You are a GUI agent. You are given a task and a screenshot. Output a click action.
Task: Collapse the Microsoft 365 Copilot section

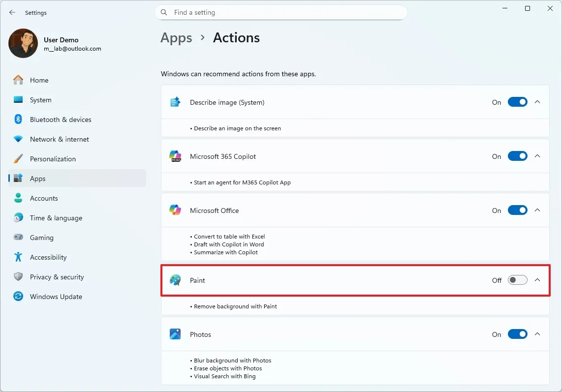537,156
